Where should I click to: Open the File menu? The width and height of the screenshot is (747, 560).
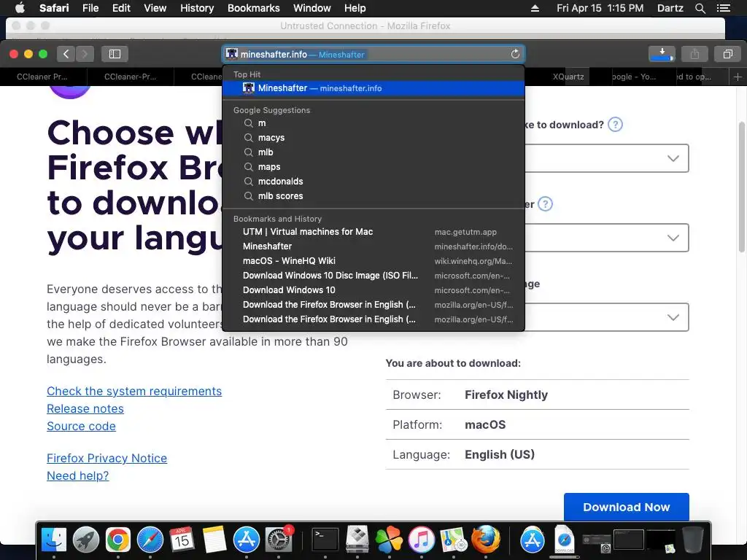[90, 8]
